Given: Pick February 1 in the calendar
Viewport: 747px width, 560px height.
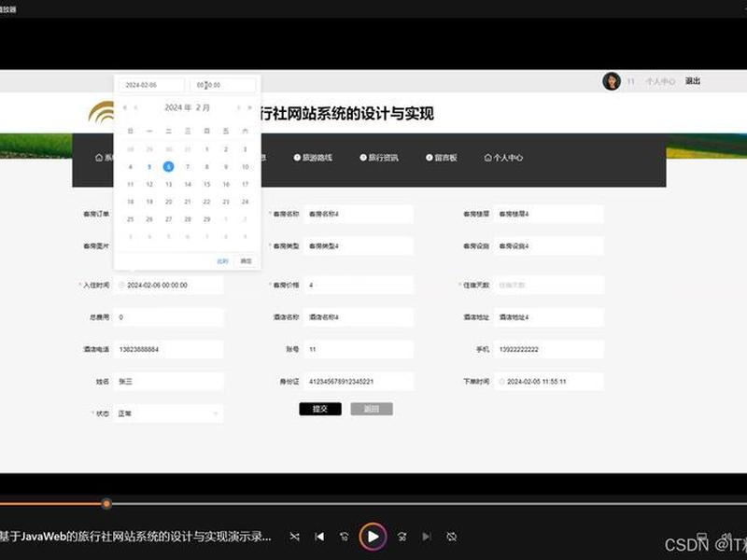Looking at the screenshot, I should 206,149.
